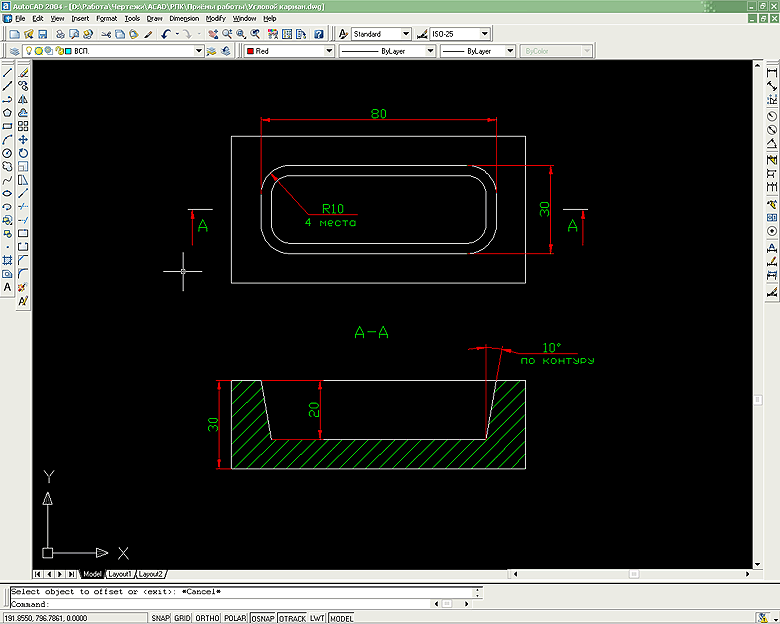Click the Diameter Dimension tool
The image size is (780, 624).
[x=772, y=129]
